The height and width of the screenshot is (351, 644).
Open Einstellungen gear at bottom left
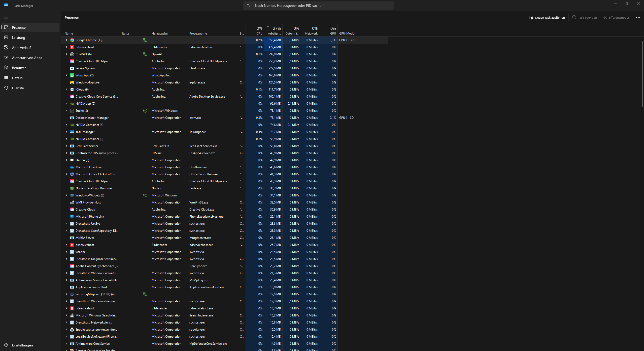(6, 345)
